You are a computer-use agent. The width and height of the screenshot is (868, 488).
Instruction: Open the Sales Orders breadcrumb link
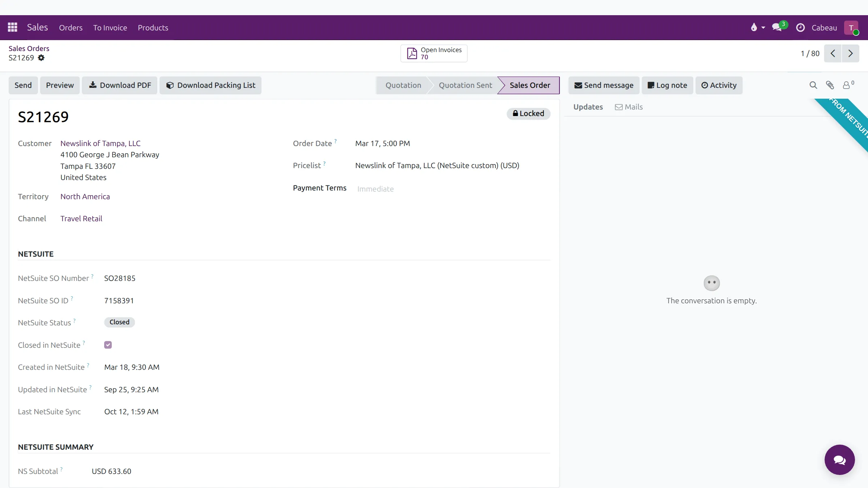tap(29, 48)
